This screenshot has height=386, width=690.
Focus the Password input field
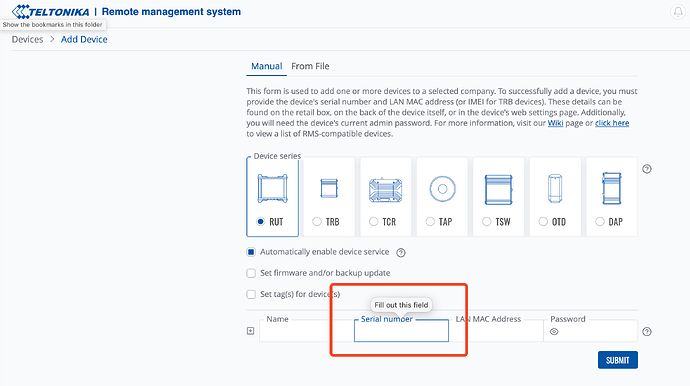pos(591,331)
